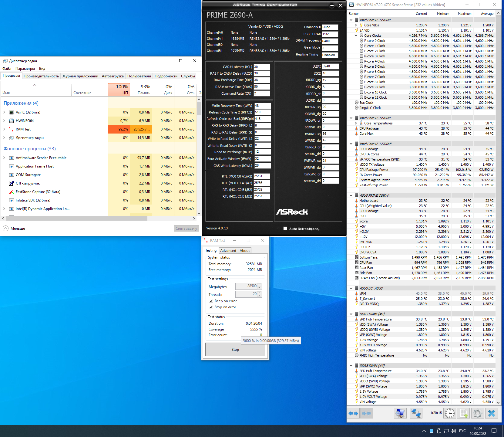504x437 pixels.
Task: Click the Intel(R) Dynamic Application Loader process icon
Action: tap(12, 209)
